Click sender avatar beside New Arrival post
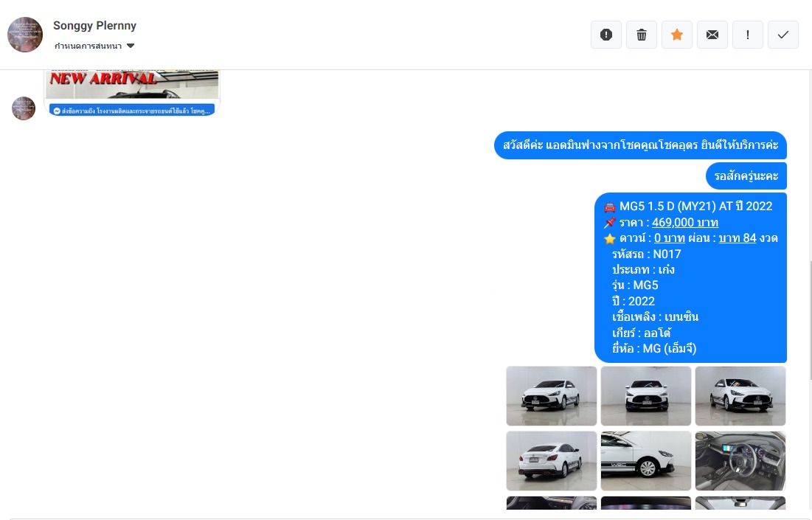812x520 pixels. coord(24,108)
